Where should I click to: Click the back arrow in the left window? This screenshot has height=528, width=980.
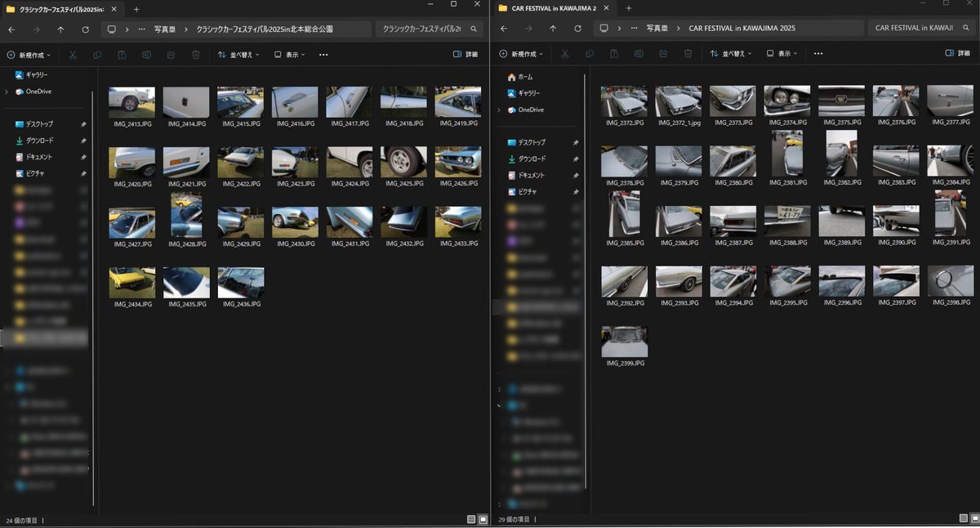coord(11,29)
